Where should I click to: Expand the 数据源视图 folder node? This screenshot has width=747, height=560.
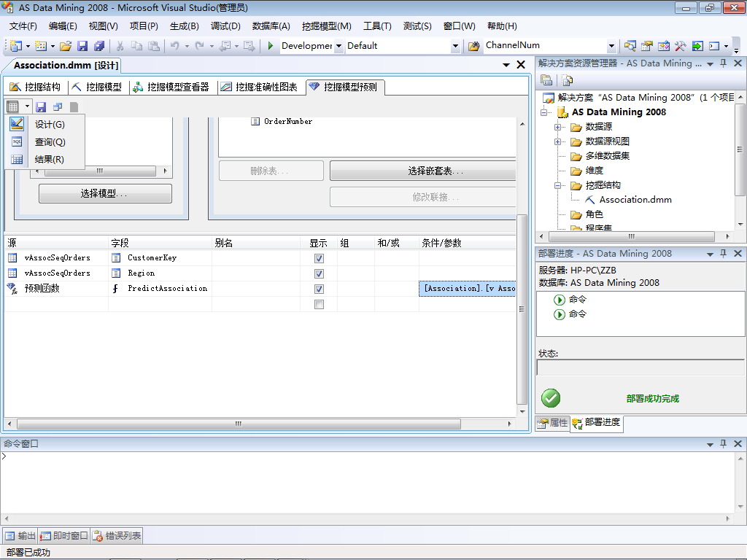(557, 142)
